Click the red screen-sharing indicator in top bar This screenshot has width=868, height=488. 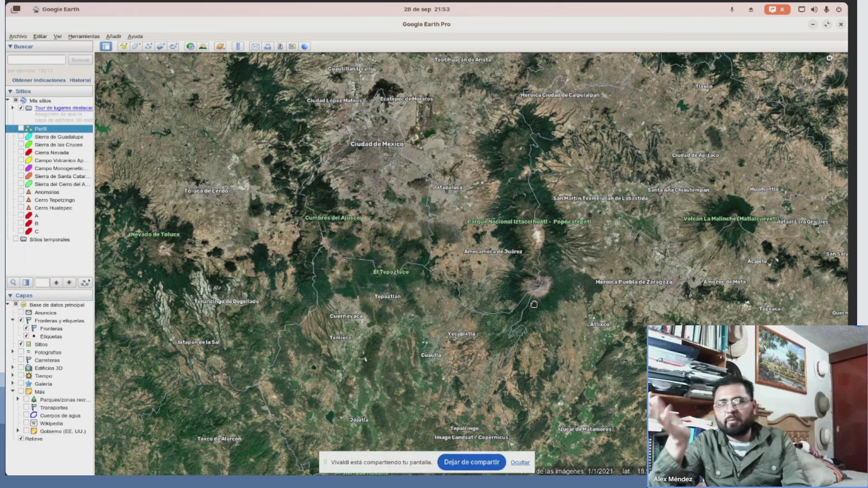click(x=777, y=9)
